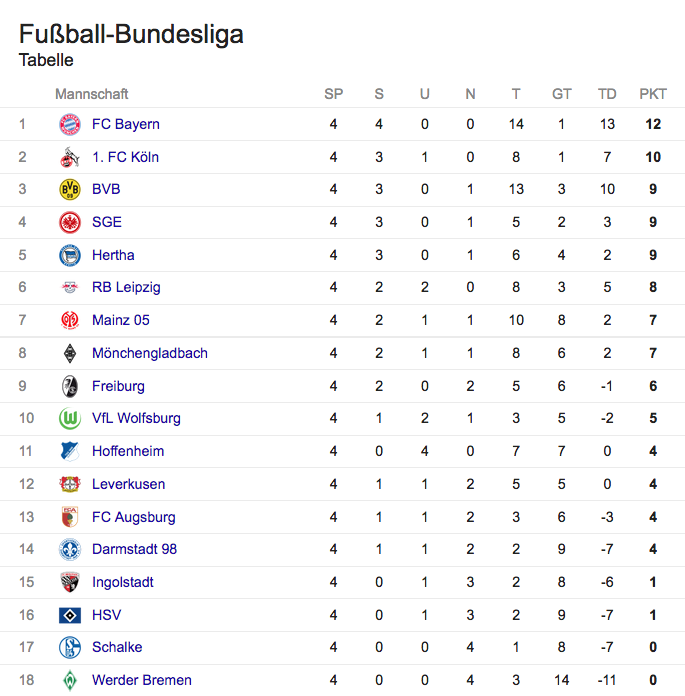Open the Freiburg team link
685x696 pixels.
(x=118, y=386)
